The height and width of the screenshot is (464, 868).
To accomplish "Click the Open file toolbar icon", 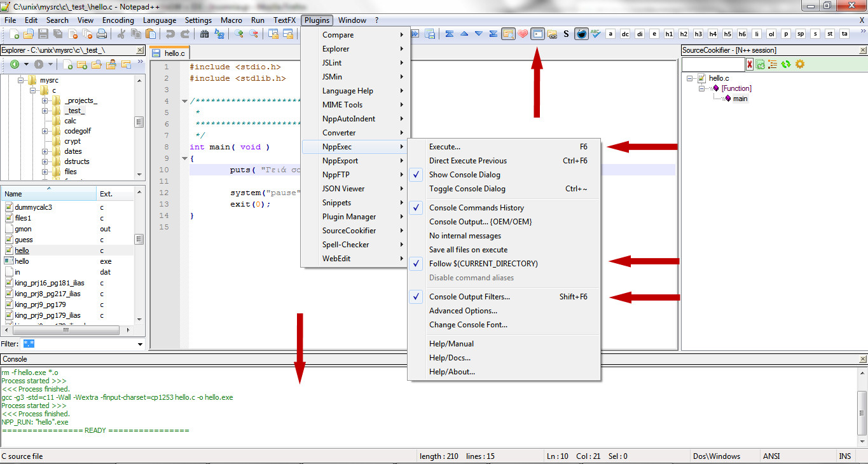I will (29, 34).
